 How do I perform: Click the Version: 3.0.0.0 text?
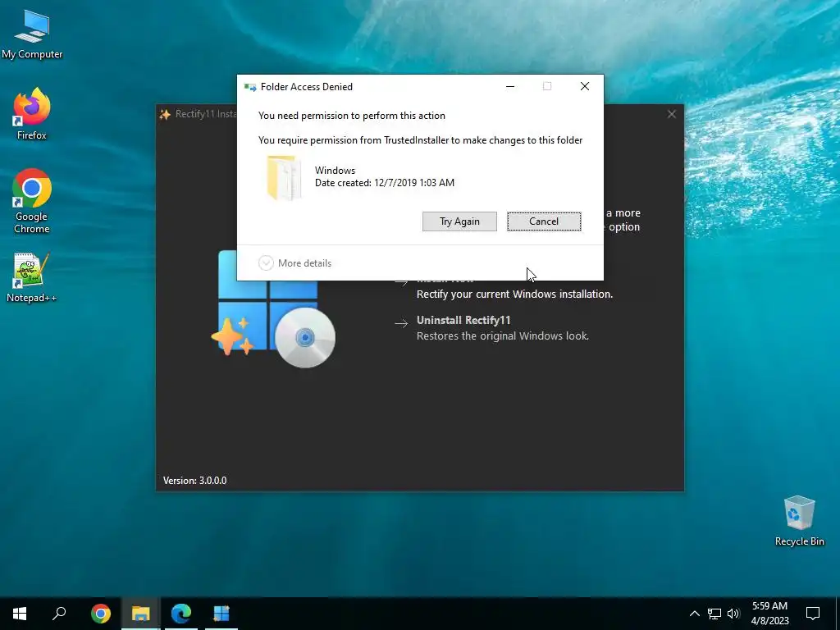tap(195, 481)
